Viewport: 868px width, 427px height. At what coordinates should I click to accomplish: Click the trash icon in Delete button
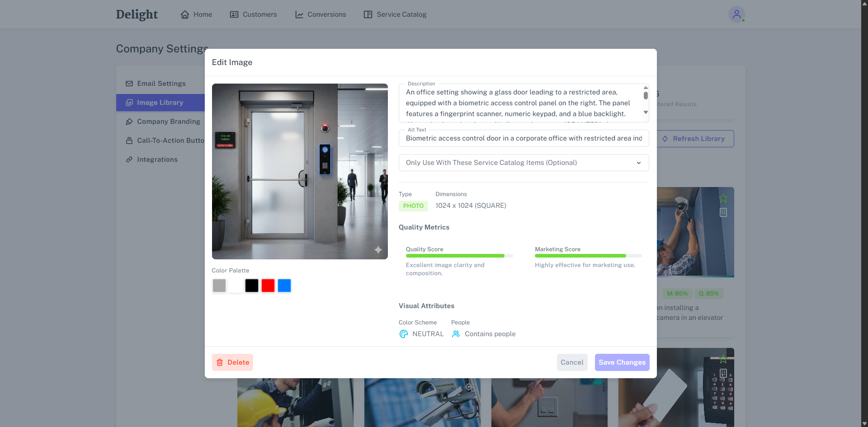(220, 362)
